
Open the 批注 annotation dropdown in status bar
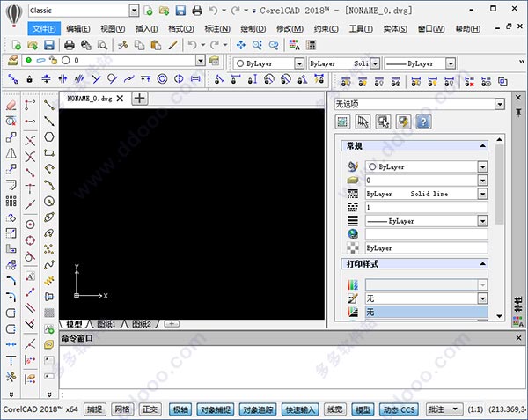444,409
